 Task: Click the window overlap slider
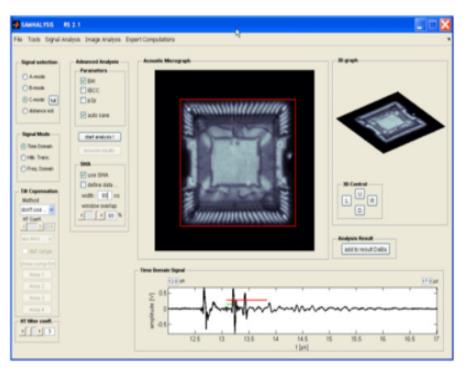[x=92, y=216]
